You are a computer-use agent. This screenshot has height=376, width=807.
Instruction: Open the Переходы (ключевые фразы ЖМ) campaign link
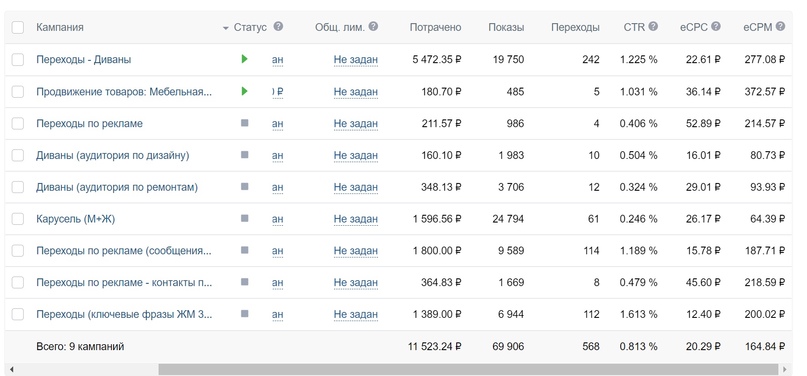tap(124, 314)
